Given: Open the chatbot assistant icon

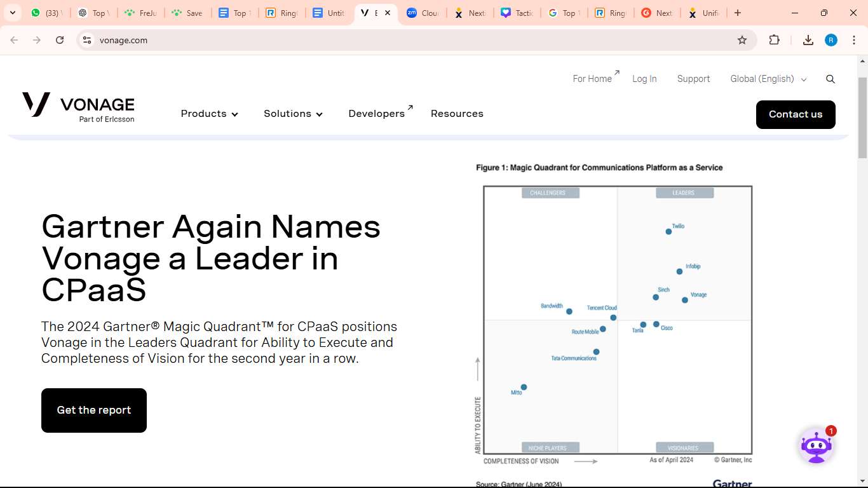Looking at the screenshot, I should tap(816, 446).
